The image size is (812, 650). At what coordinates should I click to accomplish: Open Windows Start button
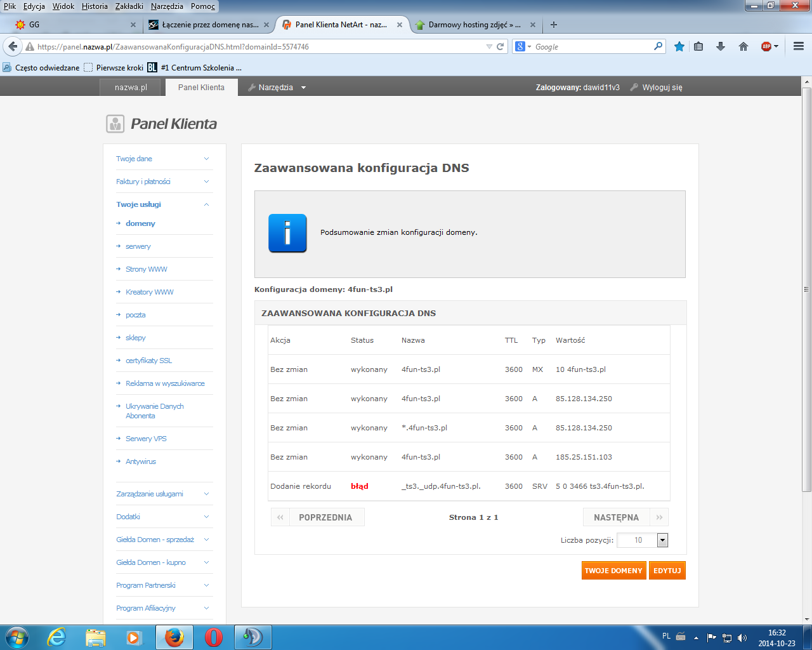(16, 637)
